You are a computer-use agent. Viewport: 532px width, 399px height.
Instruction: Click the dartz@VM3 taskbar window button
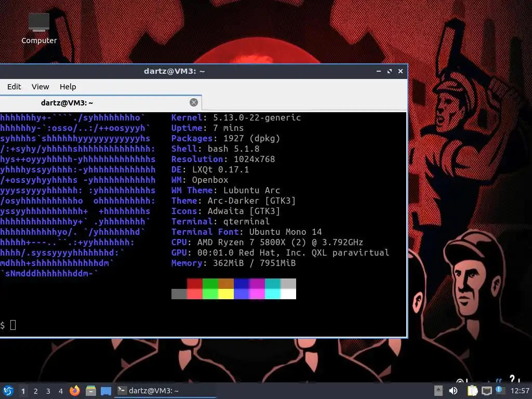[x=165, y=391]
